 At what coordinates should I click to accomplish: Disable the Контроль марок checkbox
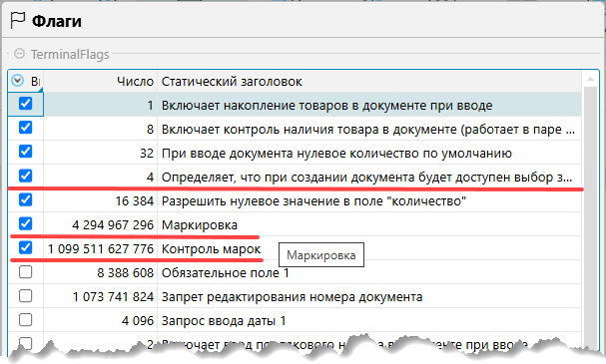26,247
